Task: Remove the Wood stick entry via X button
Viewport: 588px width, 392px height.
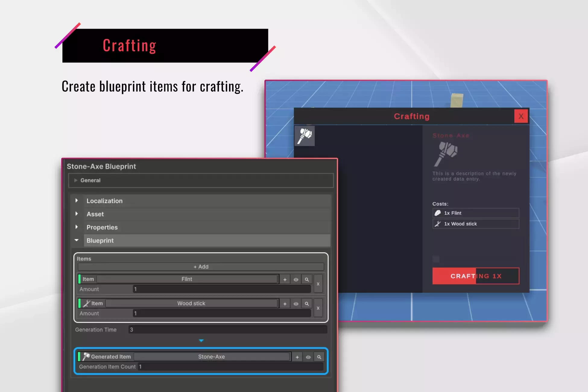Action: tap(318, 308)
